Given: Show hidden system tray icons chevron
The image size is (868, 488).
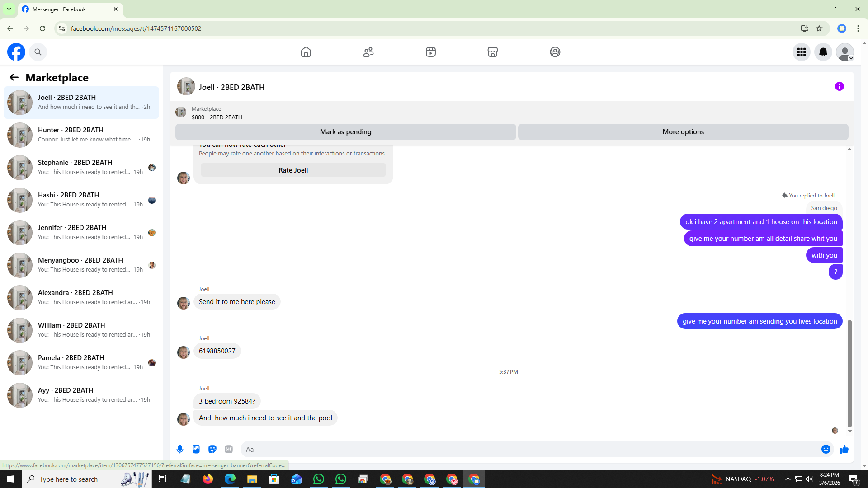Looking at the screenshot, I should point(788,479).
